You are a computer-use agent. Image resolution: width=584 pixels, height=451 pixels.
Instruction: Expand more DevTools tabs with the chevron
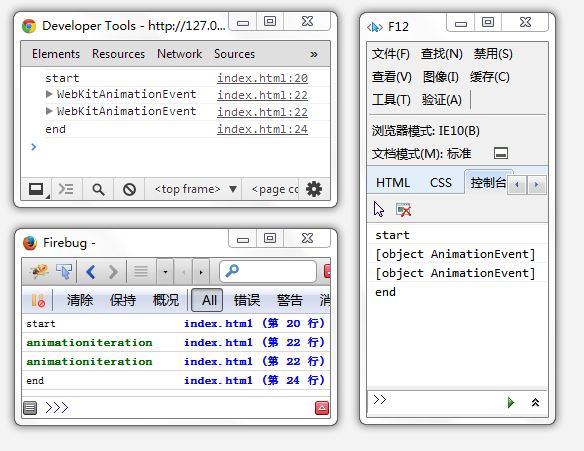point(314,54)
